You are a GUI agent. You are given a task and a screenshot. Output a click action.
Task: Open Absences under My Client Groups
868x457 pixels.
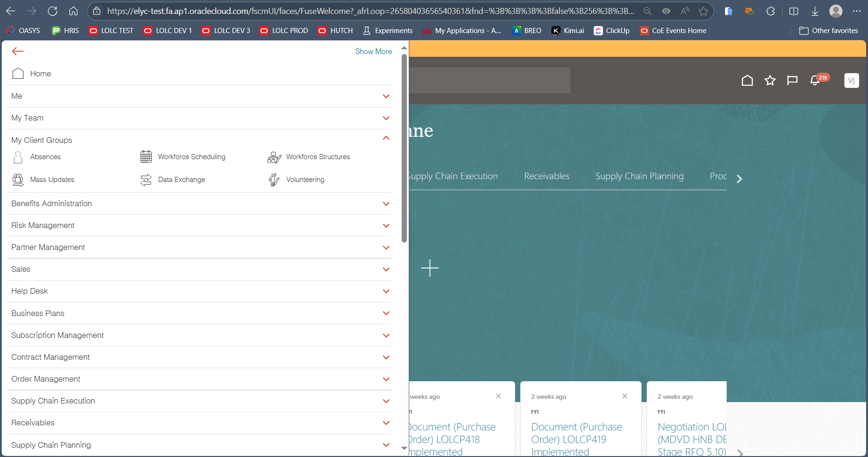tap(45, 157)
